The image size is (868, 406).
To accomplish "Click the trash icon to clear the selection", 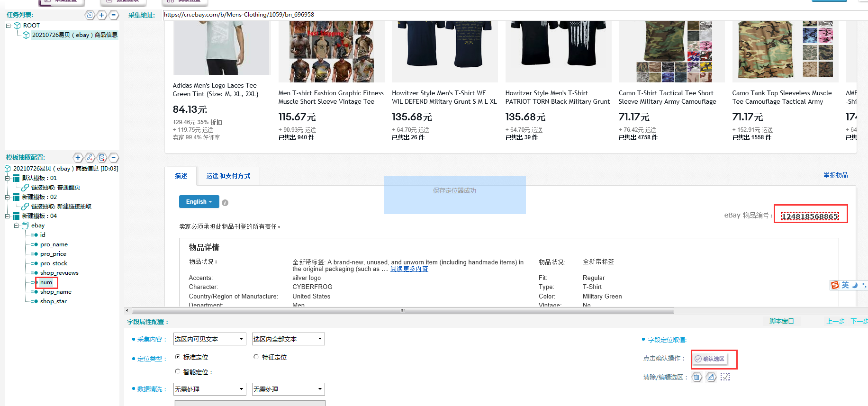I will pyautogui.click(x=696, y=377).
